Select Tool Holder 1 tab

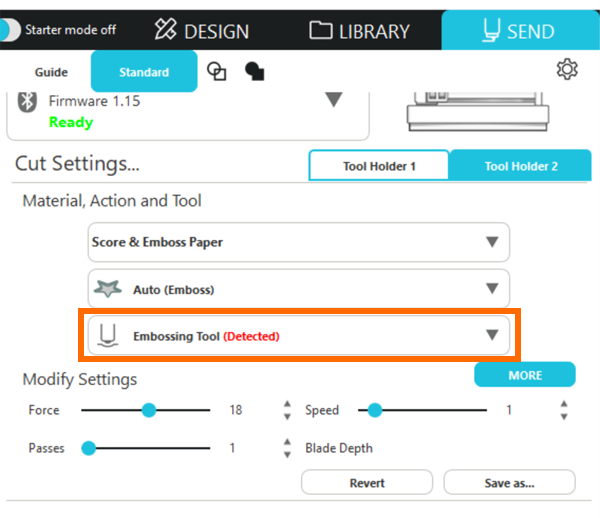[x=379, y=166]
